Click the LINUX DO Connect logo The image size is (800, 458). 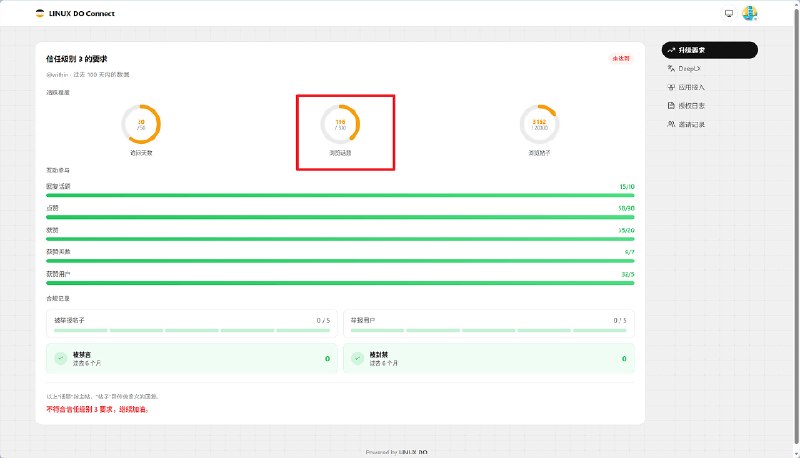point(75,14)
